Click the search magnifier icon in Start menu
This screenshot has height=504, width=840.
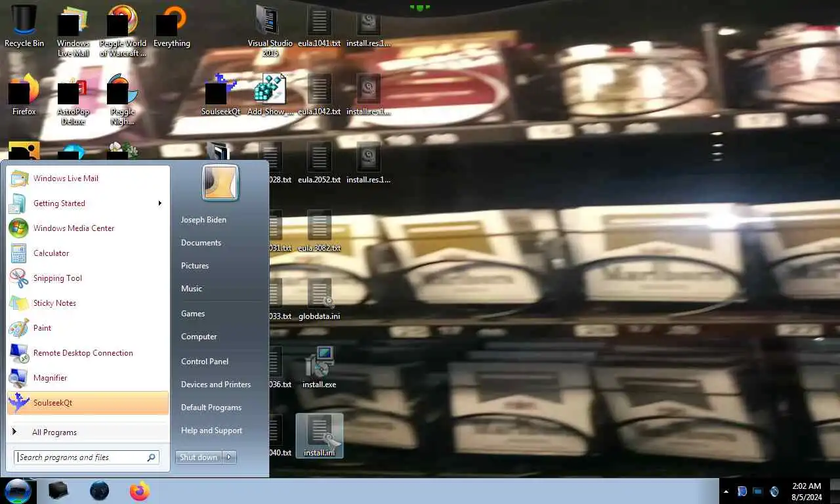click(x=152, y=457)
